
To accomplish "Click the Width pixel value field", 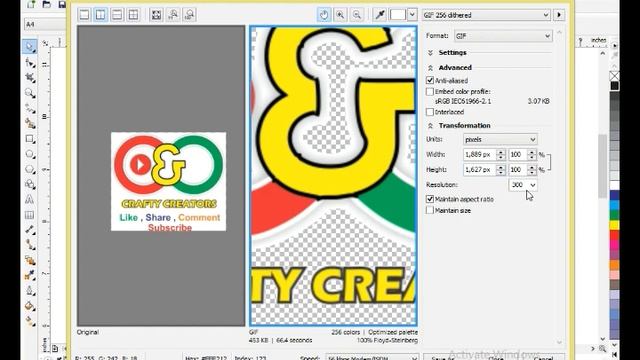I will [479, 155].
